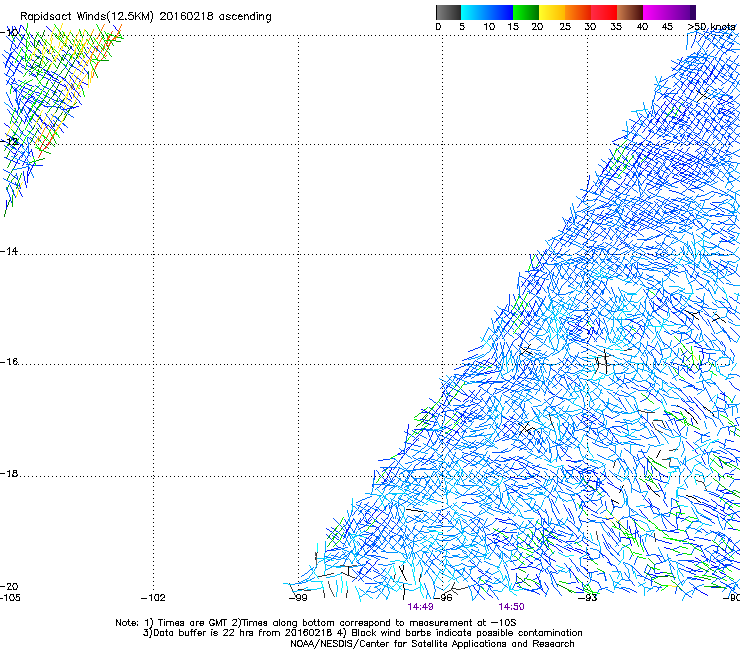The height and width of the screenshot is (650, 740).
Task: Click the purple 14:49 time marker
Action: click(x=420, y=607)
